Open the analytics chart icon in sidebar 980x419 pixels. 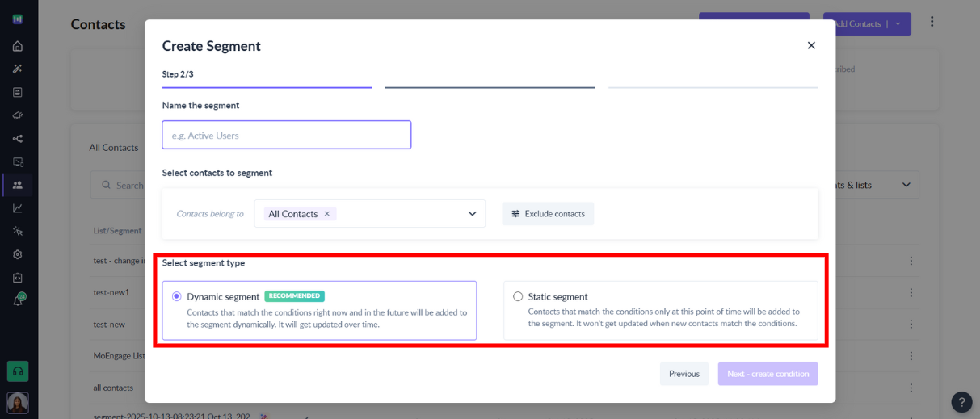point(18,208)
